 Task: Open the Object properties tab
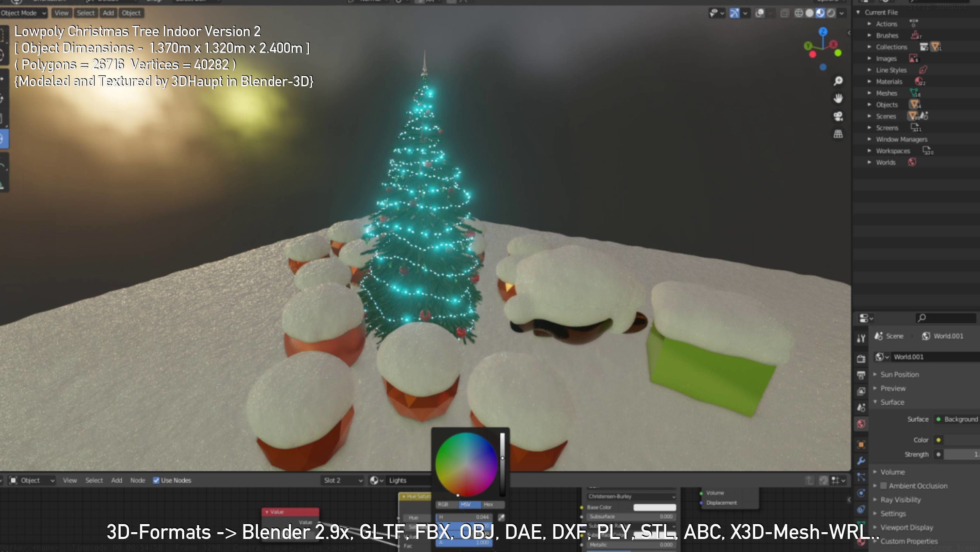coord(861,444)
